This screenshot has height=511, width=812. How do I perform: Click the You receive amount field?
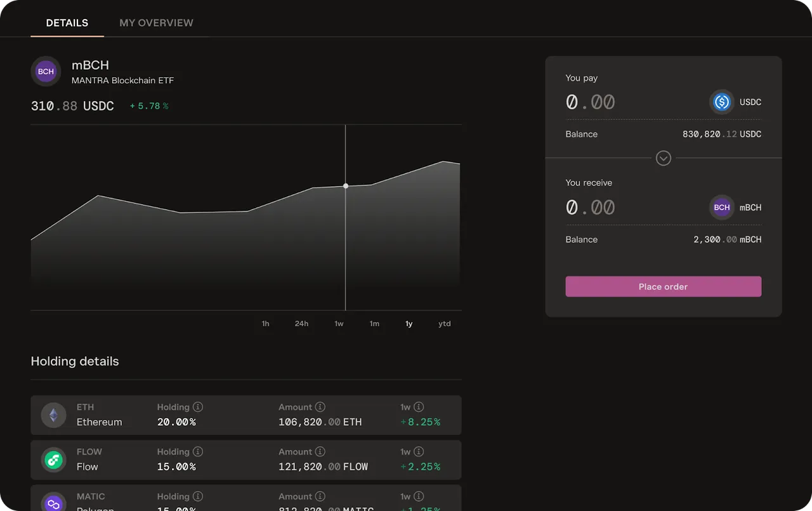591,208
